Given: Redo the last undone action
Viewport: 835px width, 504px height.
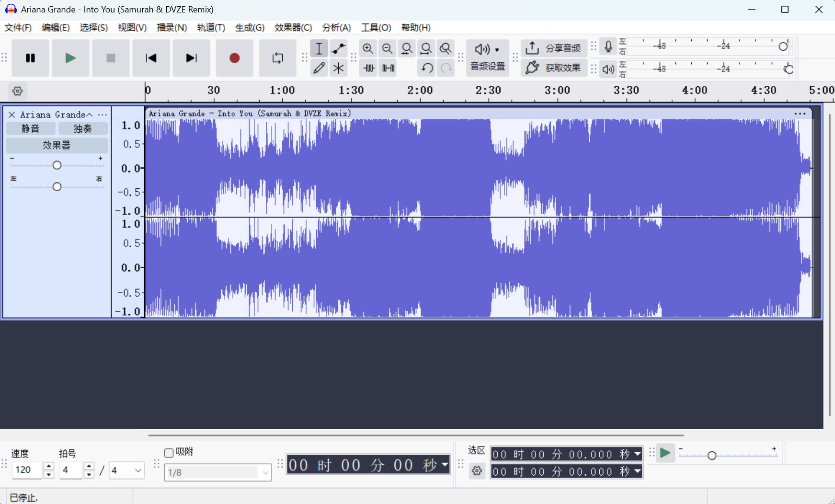Looking at the screenshot, I should click(x=446, y=68).
